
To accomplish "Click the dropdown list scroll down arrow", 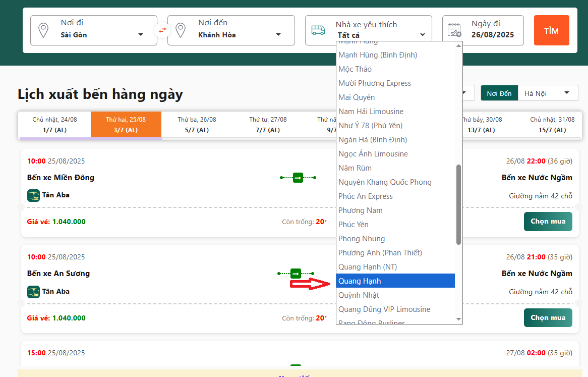I will coord(458,319).
